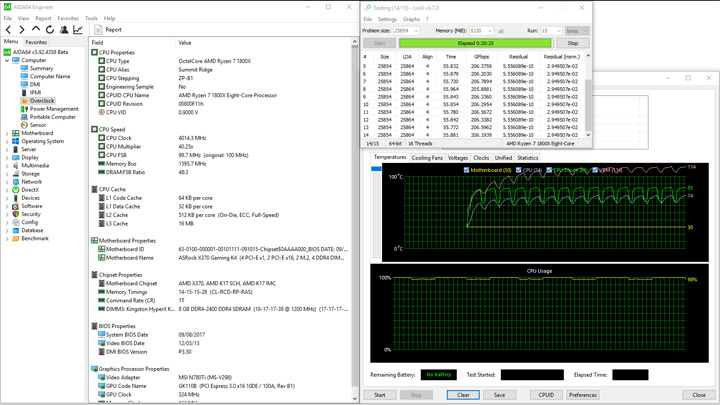Click the Security shield icon

pos(16,214)
